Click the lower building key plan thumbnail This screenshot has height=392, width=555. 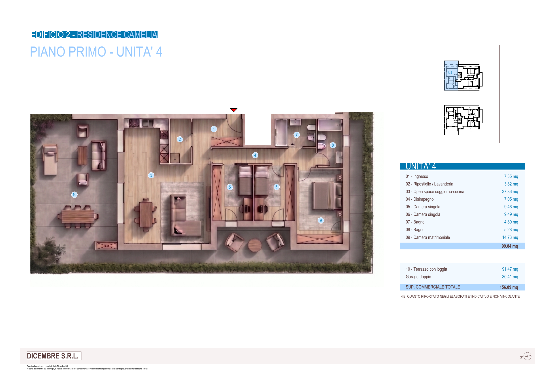pyautogui.click(x=463, y=120)
